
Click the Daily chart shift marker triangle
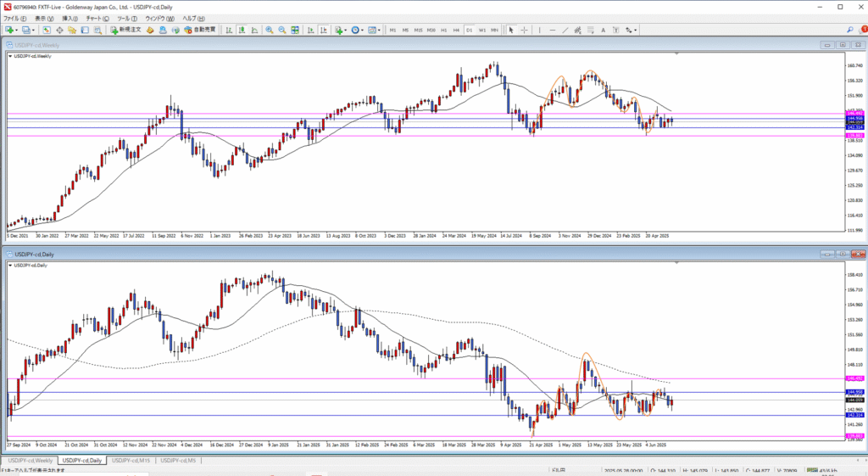coord(676,263)
